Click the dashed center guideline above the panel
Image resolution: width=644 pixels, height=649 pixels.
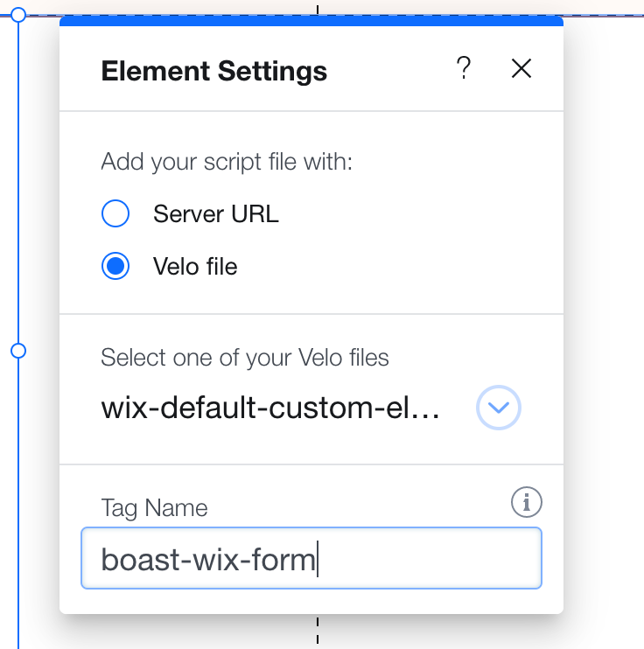click(318, 8)
